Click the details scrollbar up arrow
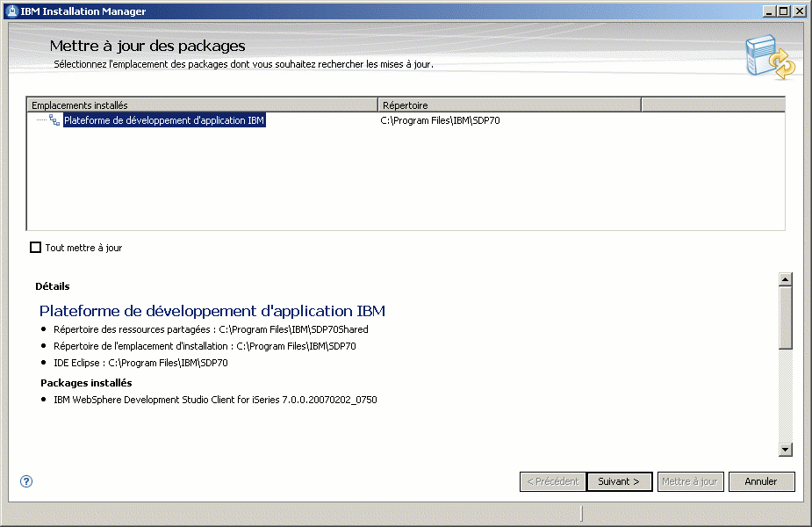 (785, 279)
